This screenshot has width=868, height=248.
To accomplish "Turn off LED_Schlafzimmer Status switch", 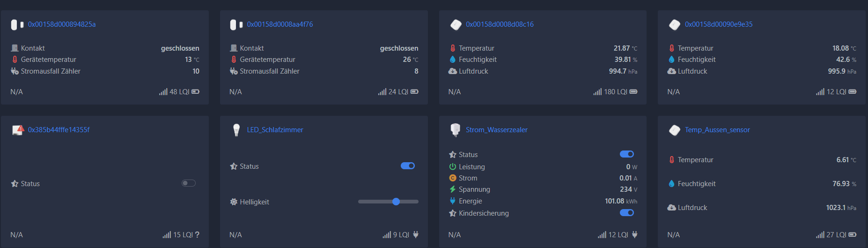I will pyautogui.click(x=408, y=166).
